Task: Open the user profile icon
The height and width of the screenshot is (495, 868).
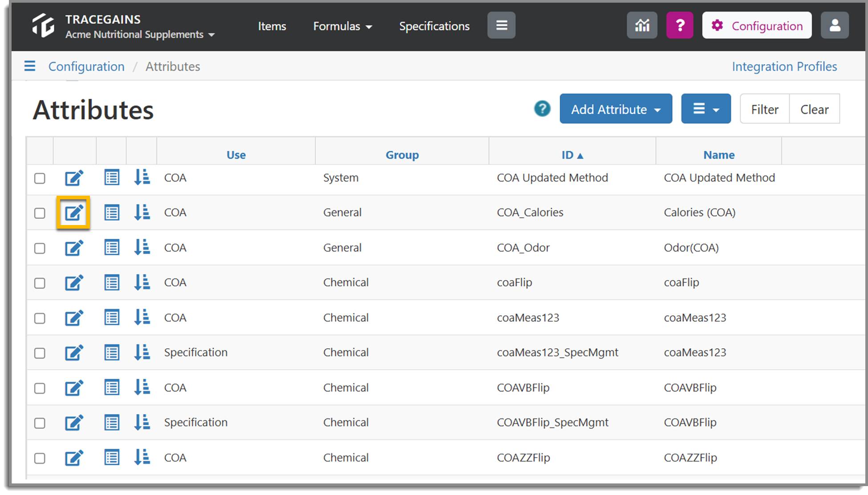Action: pos(835,25)
